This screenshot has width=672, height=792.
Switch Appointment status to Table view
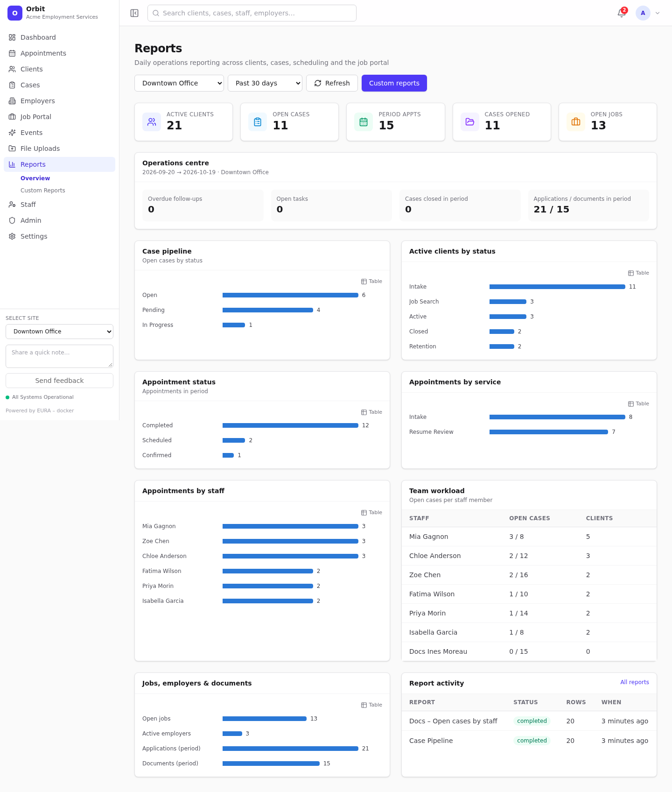pyautogui.click(x=371, y=412)
